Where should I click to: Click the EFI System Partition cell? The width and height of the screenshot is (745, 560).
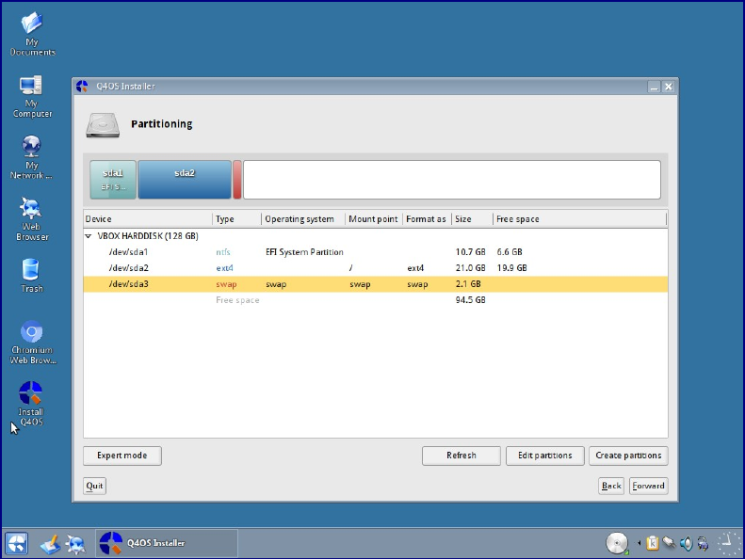point(304,252)
